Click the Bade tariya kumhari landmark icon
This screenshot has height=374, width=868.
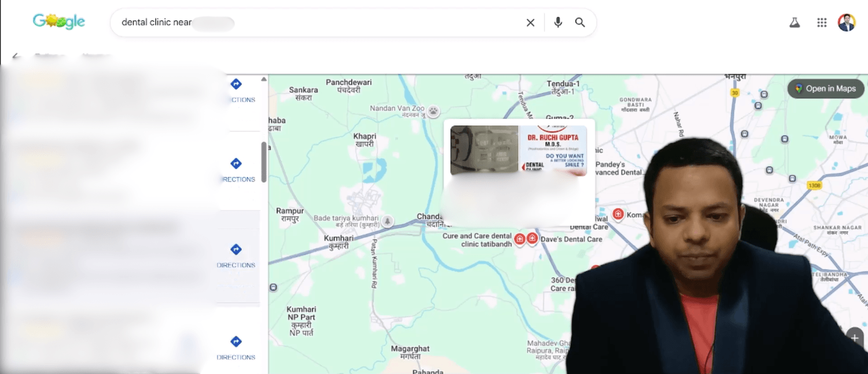pos(388,221)
